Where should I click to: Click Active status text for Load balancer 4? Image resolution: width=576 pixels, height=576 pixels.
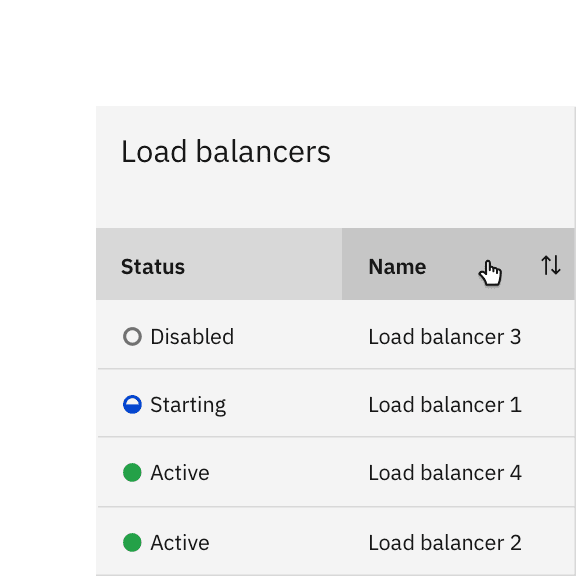pyautogui.click(x=180, y=473)
